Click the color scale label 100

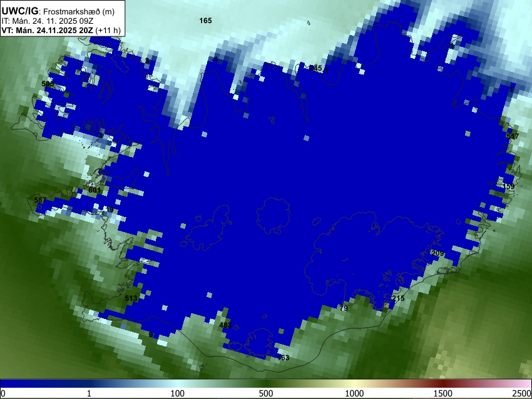pos(178,393)
